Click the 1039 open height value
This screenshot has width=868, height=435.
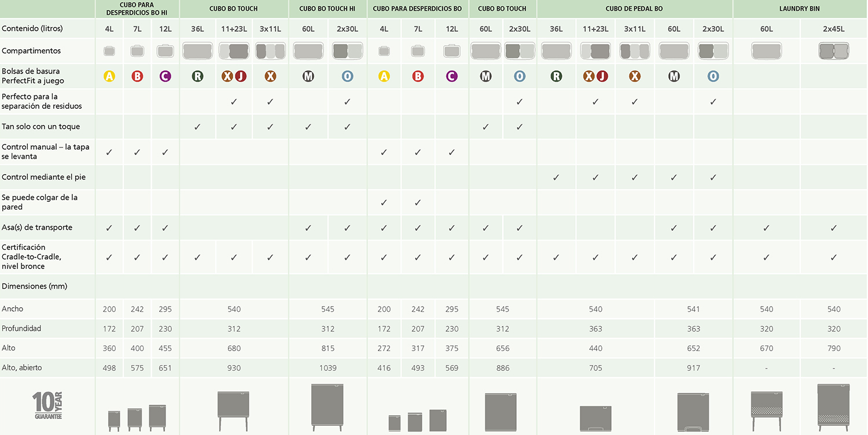[328, 368]
